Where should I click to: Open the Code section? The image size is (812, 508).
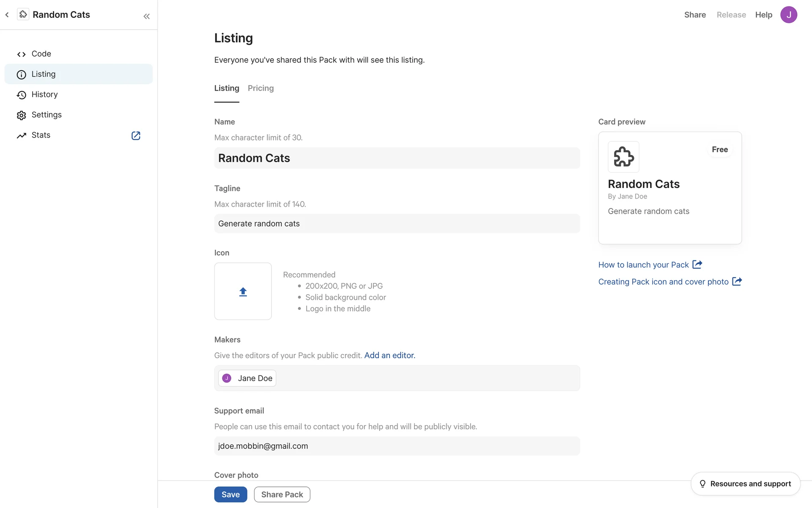41,54
